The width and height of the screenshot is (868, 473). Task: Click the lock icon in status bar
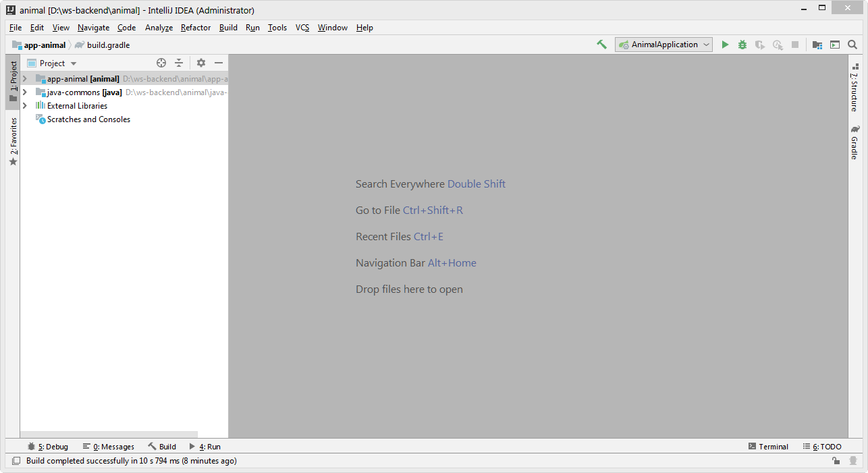tap(836, 461)
